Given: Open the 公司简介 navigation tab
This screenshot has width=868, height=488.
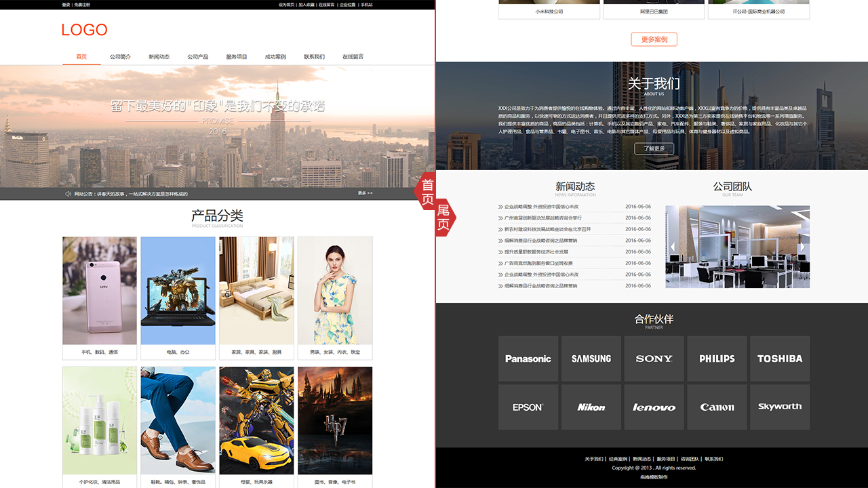Looking at the screenshot, I should coord(120,57).
